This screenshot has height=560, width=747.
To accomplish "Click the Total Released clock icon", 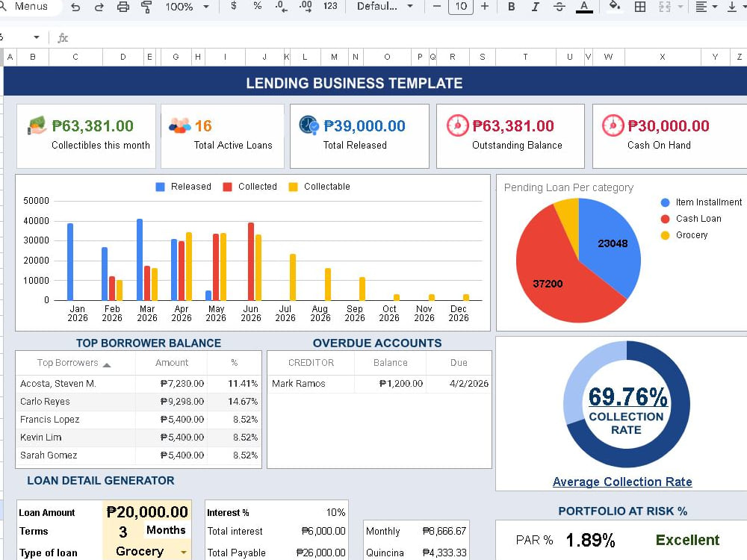I will coord(309,125).
